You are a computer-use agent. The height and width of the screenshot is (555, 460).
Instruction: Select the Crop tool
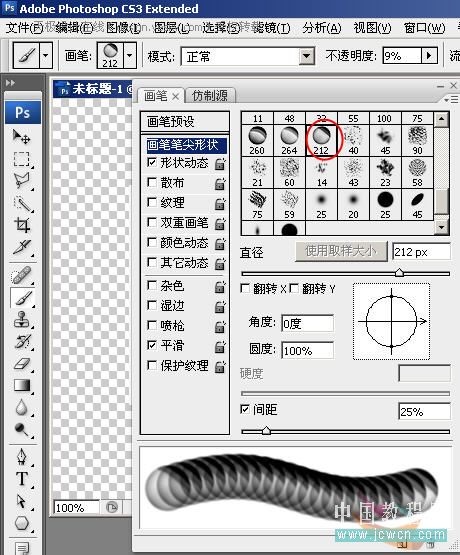pos(22,225)
